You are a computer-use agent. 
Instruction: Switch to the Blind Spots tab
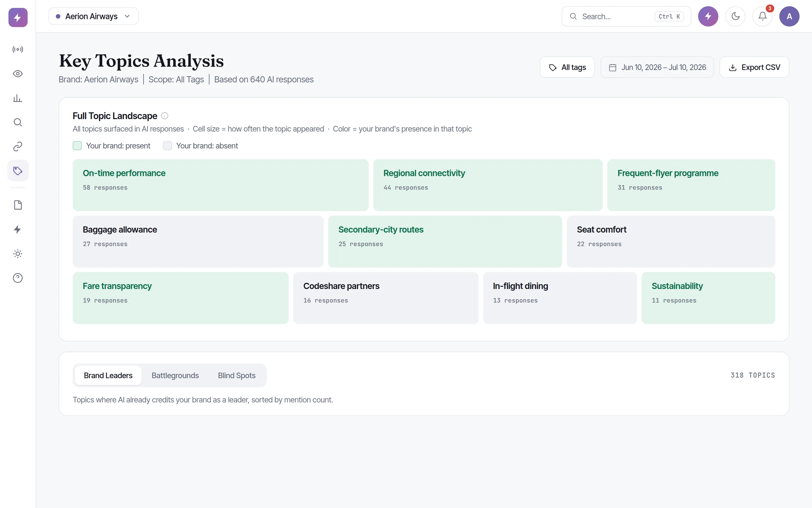(237, 375)
